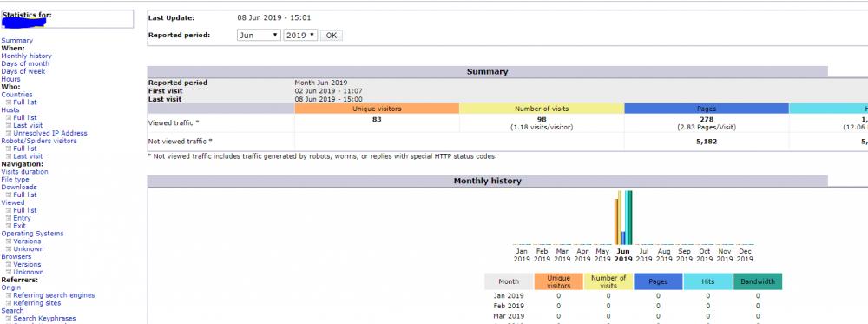This screenshot has height=324, width=868.
Task: Open the Browsers link
Action: (x=16, y=257)
